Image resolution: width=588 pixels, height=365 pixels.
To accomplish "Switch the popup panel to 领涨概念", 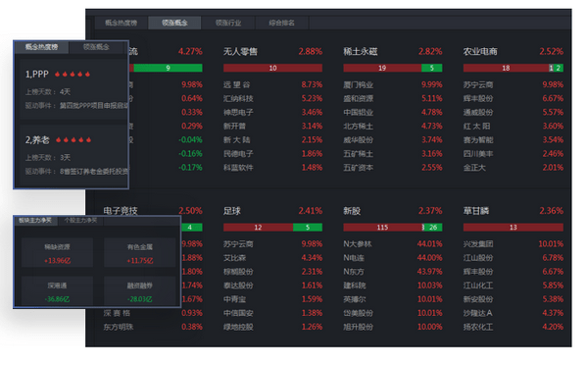I will point(96,47).
